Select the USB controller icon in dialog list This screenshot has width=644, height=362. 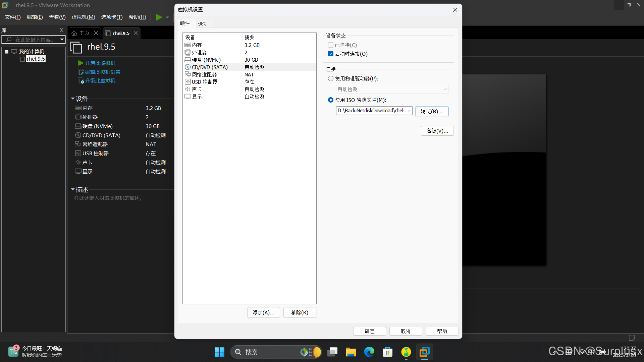(x=188, y=82)
